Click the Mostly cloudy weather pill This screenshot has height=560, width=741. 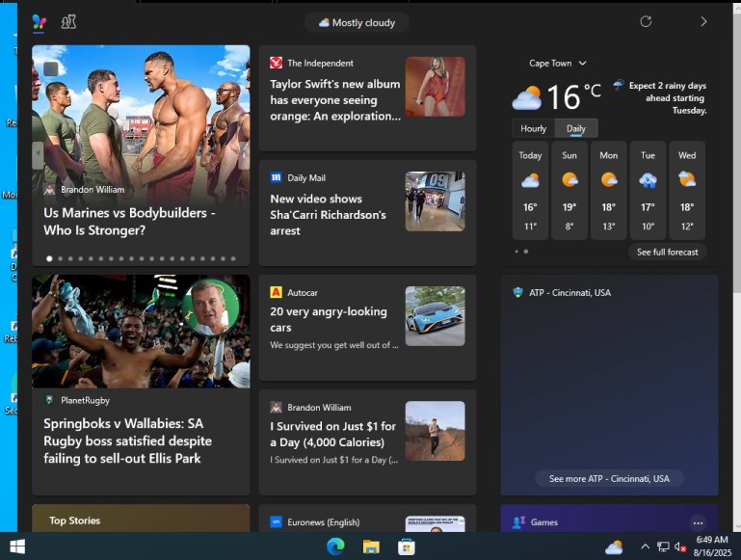coord(357,23)
